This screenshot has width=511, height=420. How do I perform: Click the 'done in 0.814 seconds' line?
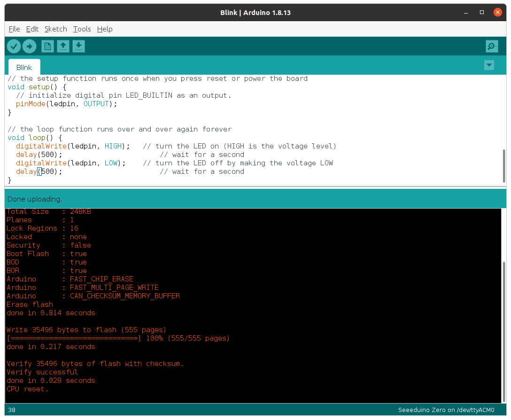coord(51,313)
